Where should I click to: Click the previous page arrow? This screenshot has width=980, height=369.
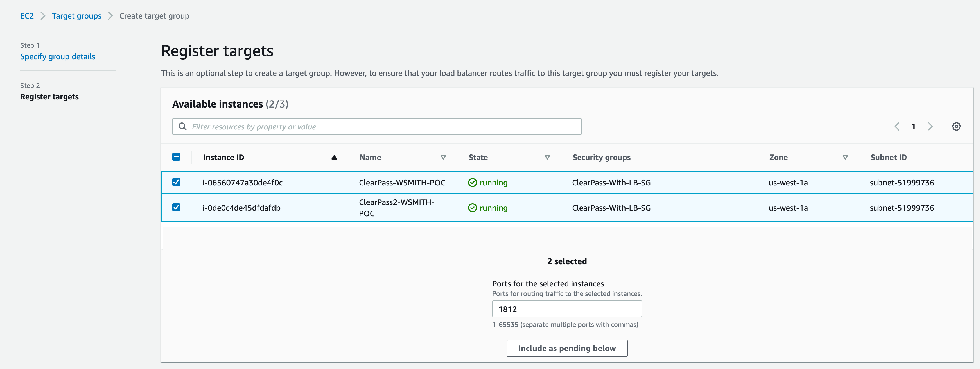point(897,126)
